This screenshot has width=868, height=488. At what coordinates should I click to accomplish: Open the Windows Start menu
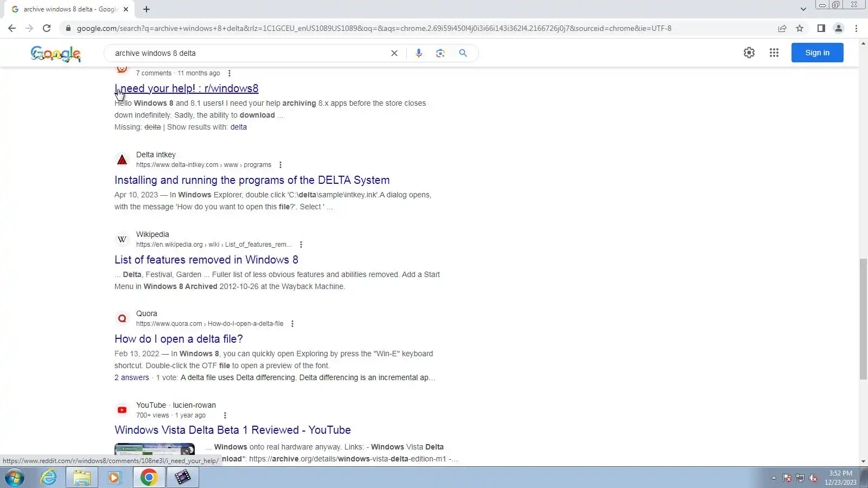tap(15, 478)
